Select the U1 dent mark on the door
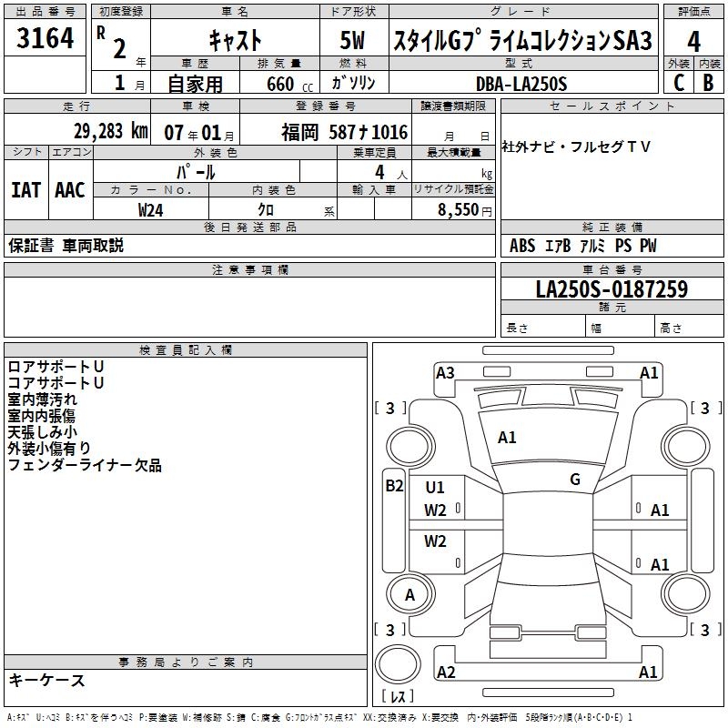 (x=435, y=488)
